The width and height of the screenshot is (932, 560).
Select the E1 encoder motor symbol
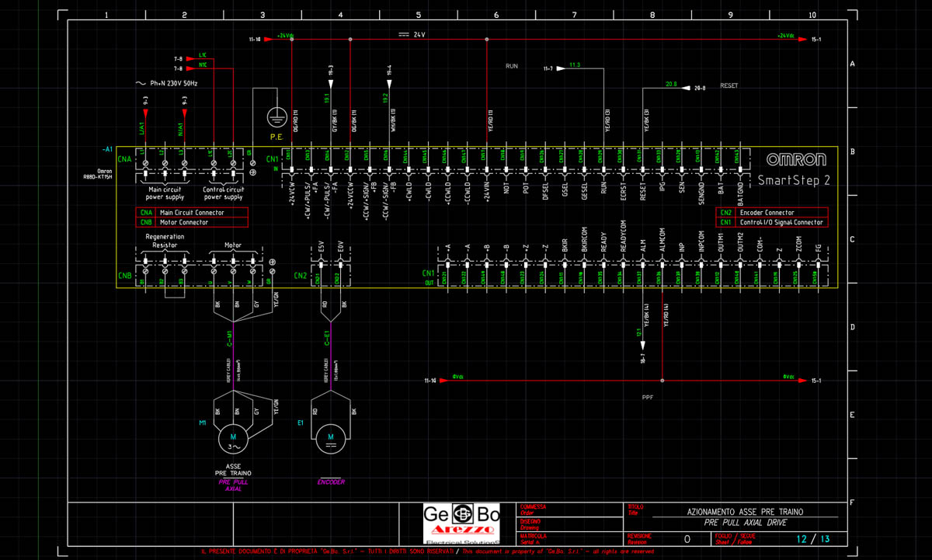click(332, 439)
